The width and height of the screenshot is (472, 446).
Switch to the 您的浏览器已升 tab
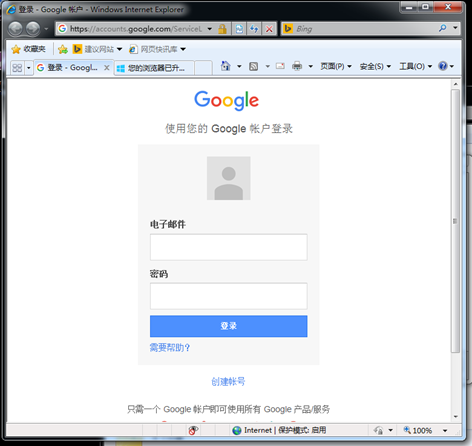coord(154,68)
